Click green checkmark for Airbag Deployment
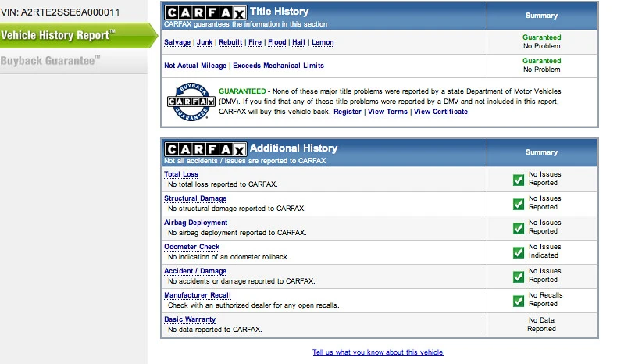The width and height of the screenshot is (617, 364). (519, 228)
